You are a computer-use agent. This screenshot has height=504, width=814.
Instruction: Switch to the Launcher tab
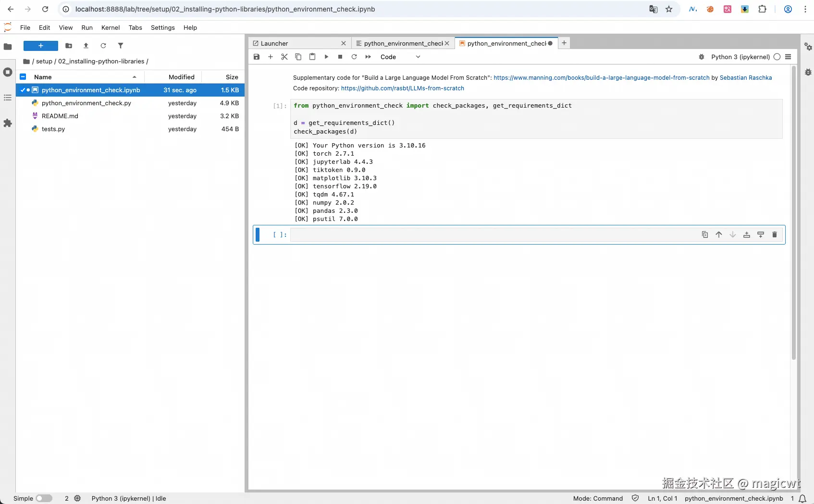click(x=299, y=43)
